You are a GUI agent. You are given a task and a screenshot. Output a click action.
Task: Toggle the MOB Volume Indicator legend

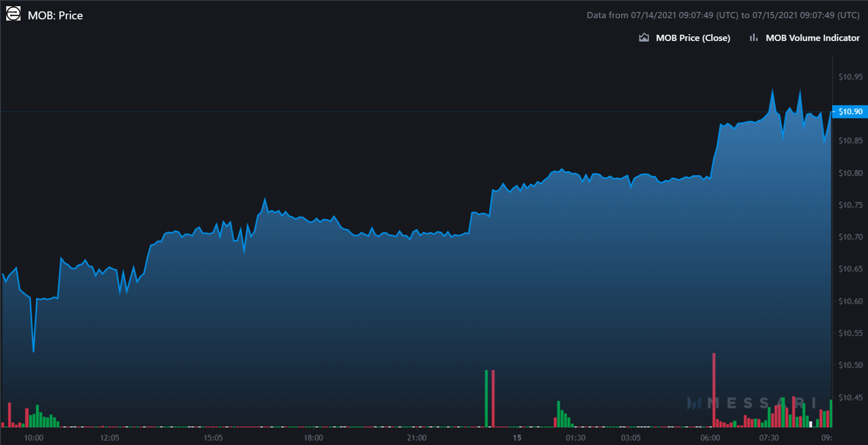click(x=804, y=38)
